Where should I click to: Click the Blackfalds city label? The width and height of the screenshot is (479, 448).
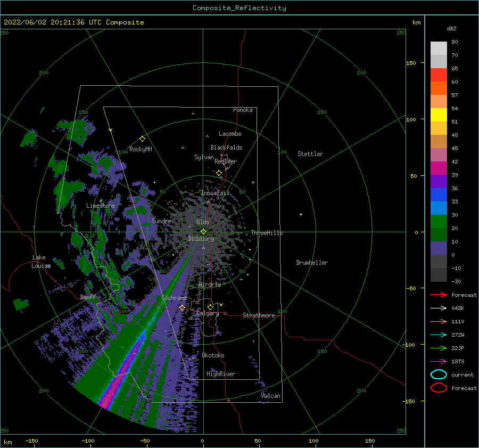click(x=226, y=148)
